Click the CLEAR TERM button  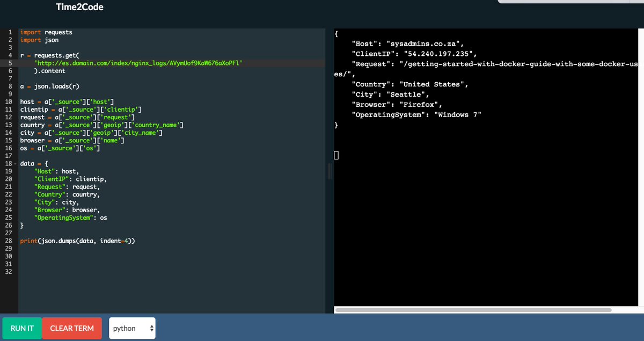pyautogui.click(x=72, y=328)
